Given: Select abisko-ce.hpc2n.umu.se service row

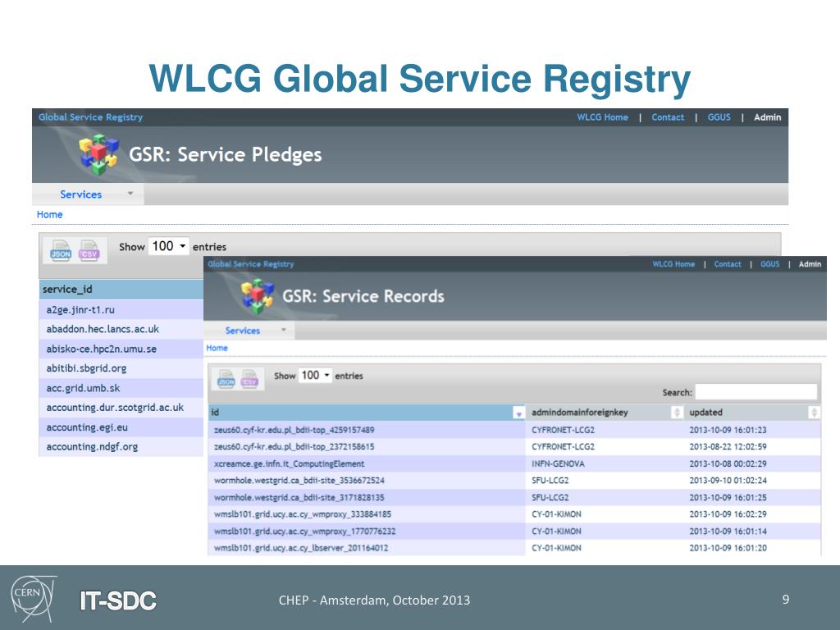Looking at the screenshot, I should pyautogui.click(x=121, y=349).
